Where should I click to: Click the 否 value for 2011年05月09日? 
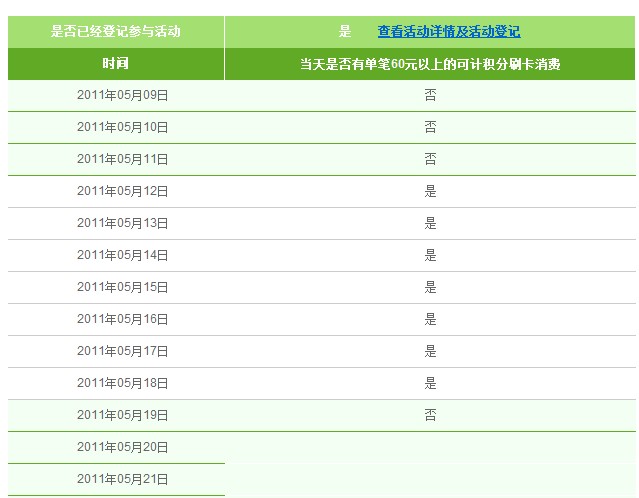tap(431, 96)
